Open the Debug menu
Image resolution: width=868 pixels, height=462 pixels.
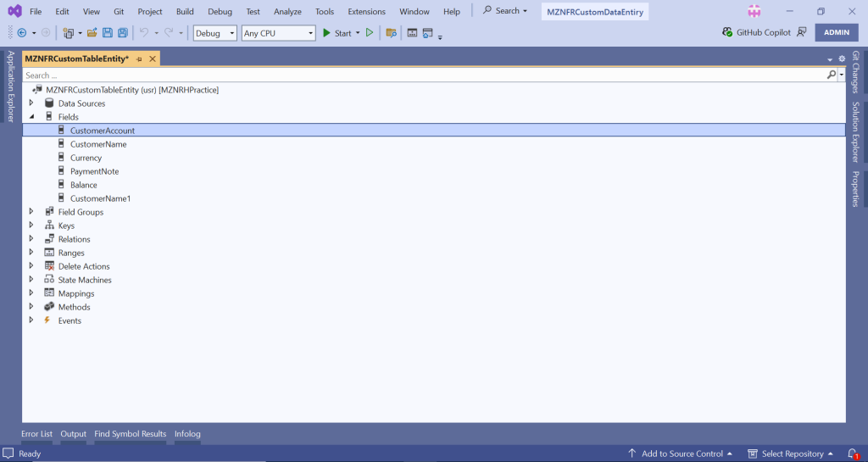(220, 12)
